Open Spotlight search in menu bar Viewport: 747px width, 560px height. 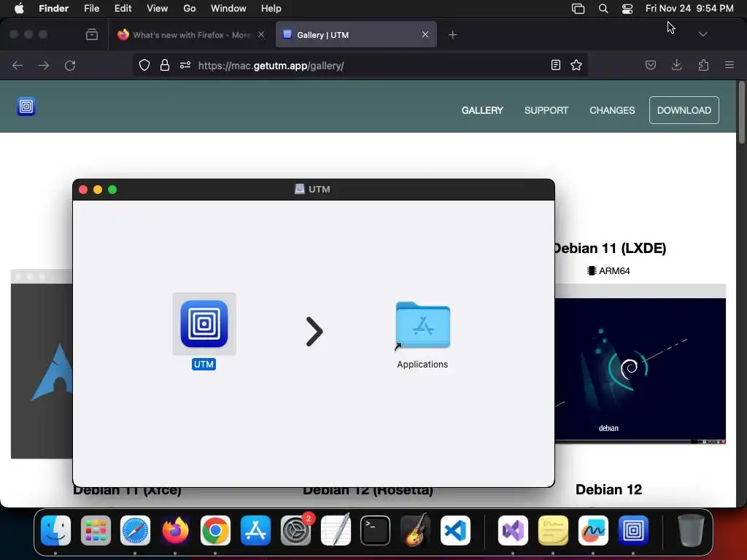click(x=603, y=8)
